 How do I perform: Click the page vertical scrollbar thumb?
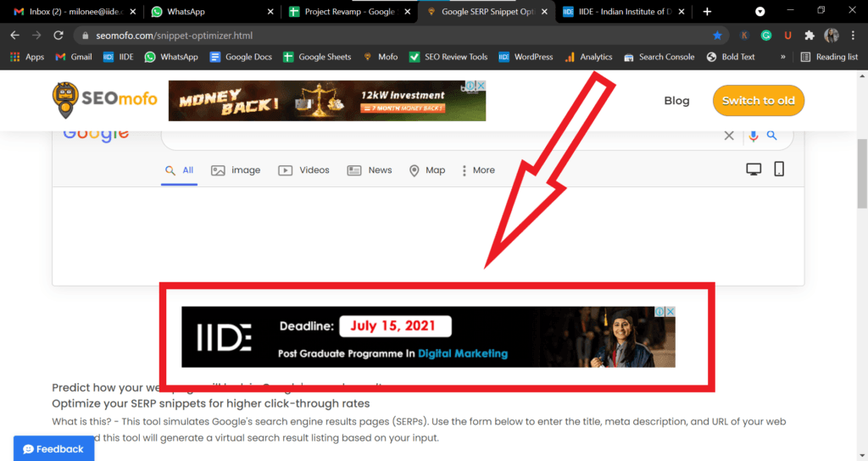tap(862, 173)
